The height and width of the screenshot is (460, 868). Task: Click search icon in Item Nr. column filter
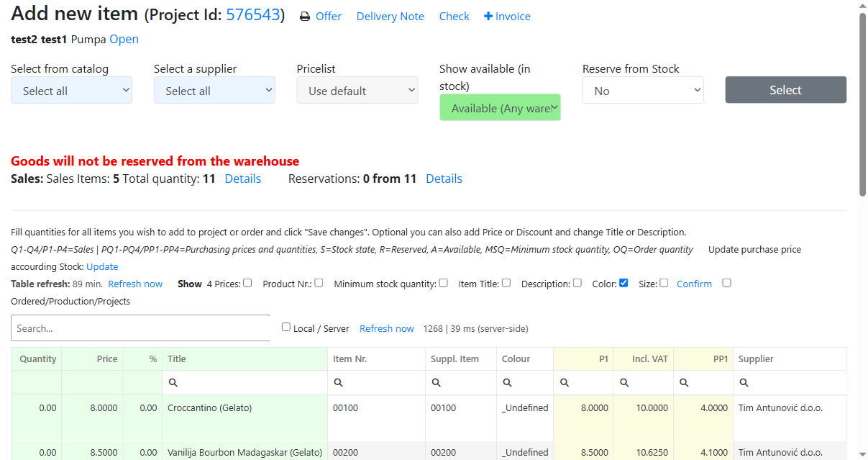(x=337, y=383)
